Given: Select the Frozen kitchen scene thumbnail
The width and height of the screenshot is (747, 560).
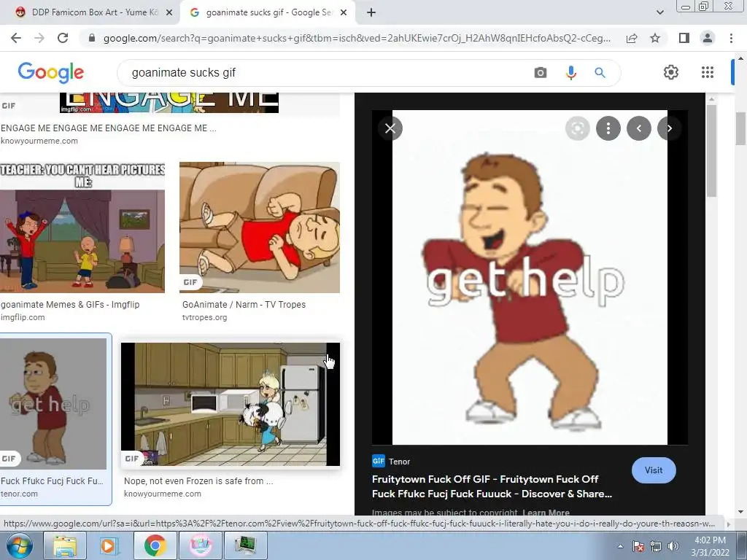Looking at the screenshot, I should 231,404.
